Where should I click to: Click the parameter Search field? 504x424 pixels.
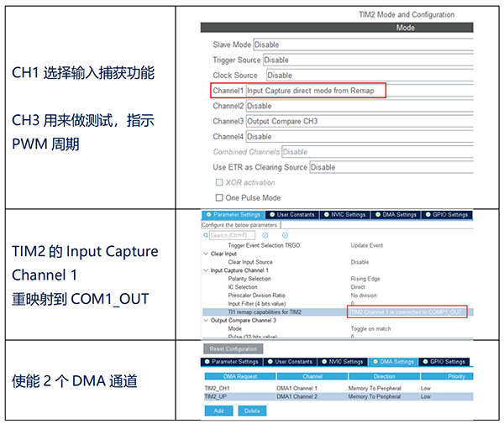(x=232, y=235)
